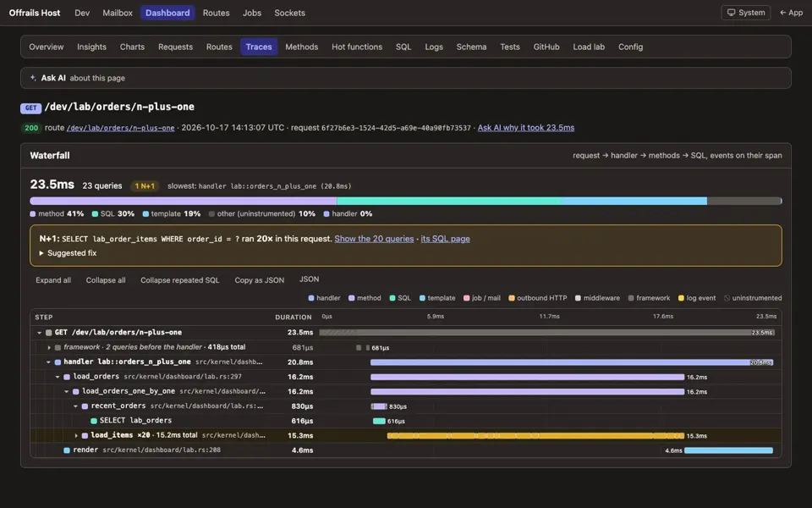
Task: Click the template icon beside render row
Action: pyautogui.click(x=67, y=450)
